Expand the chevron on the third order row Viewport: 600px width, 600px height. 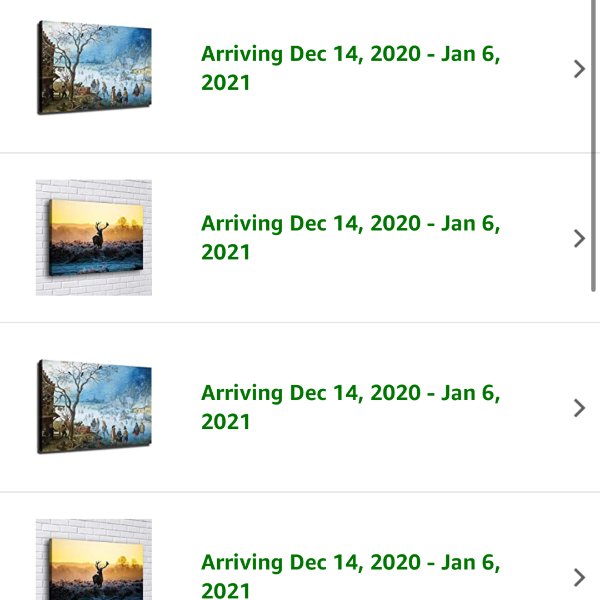(579, 408)
